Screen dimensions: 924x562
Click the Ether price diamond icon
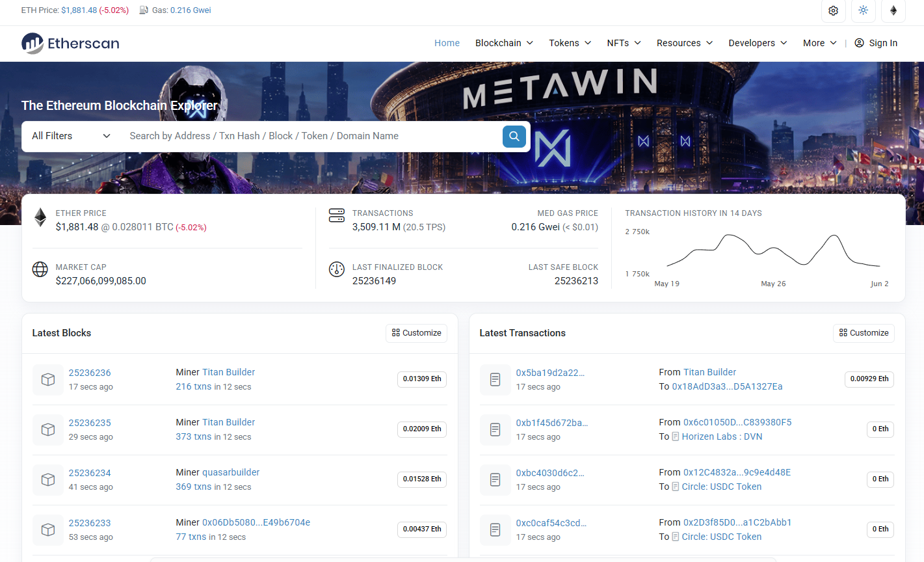[40, 217]
